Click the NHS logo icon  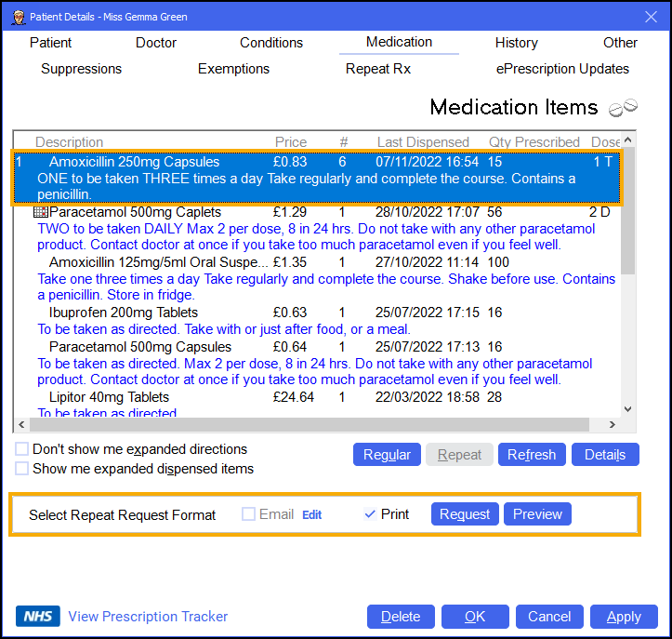click(x=38, y=616)
